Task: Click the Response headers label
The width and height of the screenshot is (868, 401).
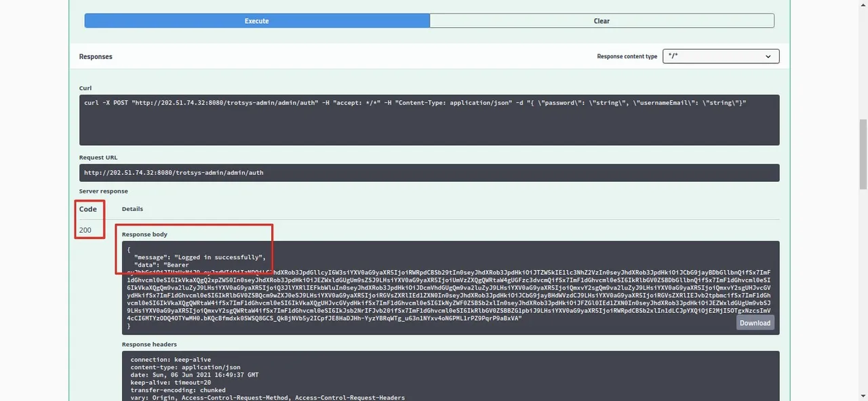Action: [149, 344]
